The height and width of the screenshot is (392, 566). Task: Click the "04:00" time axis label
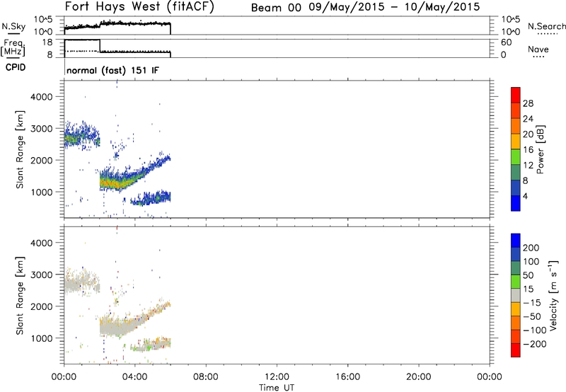(x=135, y=377)
